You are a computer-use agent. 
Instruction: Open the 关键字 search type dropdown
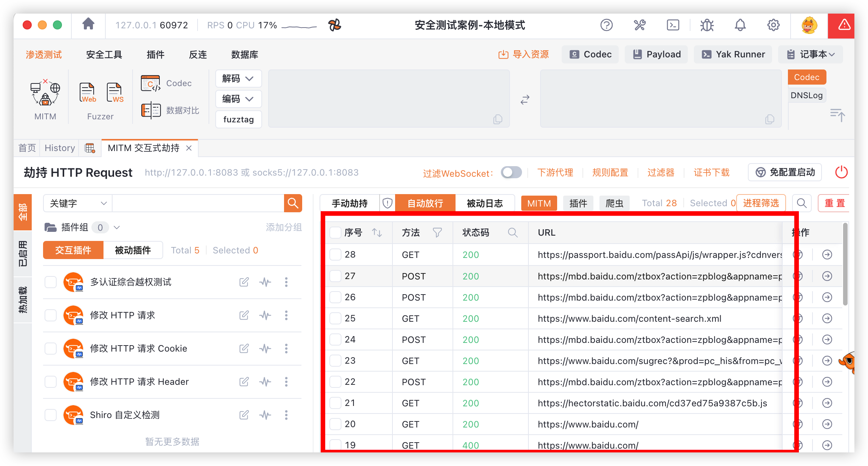click(78, 203)
